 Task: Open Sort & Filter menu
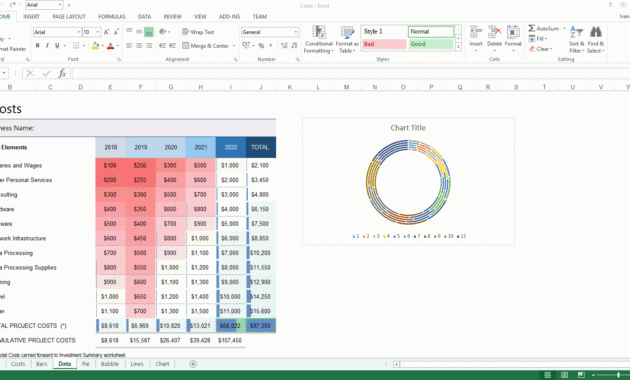point(577,39)
